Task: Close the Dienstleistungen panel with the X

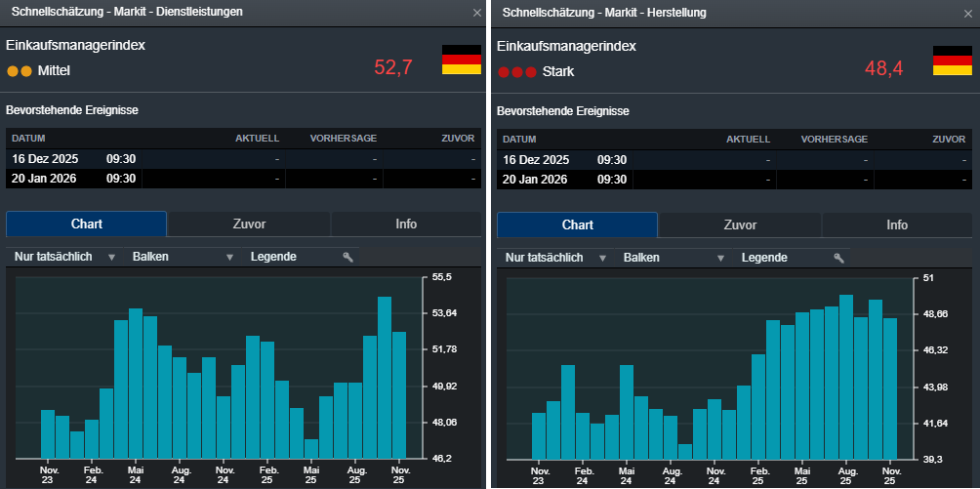Action: coord(476,13)
